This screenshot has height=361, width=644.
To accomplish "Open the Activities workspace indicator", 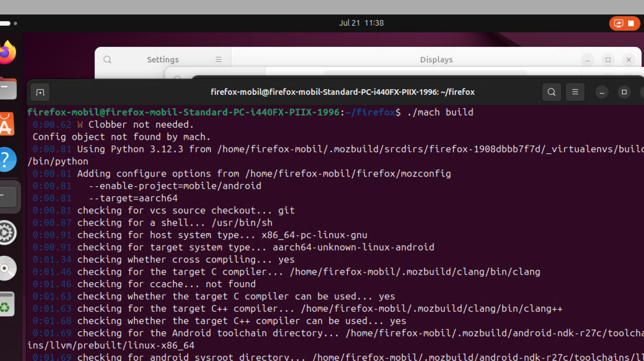I will pyautogui.click(x=9, y=23).
